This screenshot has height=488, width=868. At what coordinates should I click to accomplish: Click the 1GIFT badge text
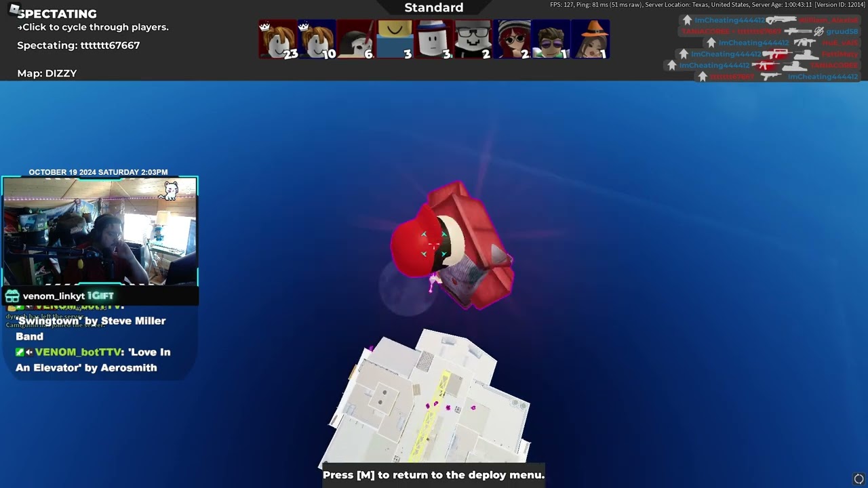point(100,296)
